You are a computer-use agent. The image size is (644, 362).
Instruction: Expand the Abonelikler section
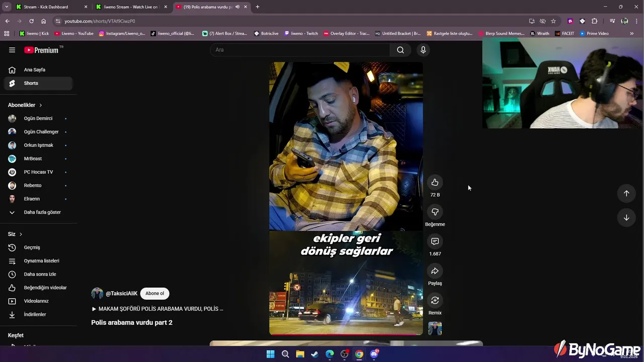(25, 105)
